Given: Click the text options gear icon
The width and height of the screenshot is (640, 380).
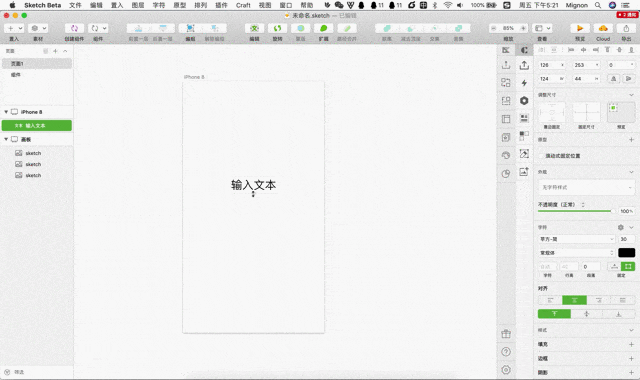Looking at the screenshot, I should pos(621,227).
